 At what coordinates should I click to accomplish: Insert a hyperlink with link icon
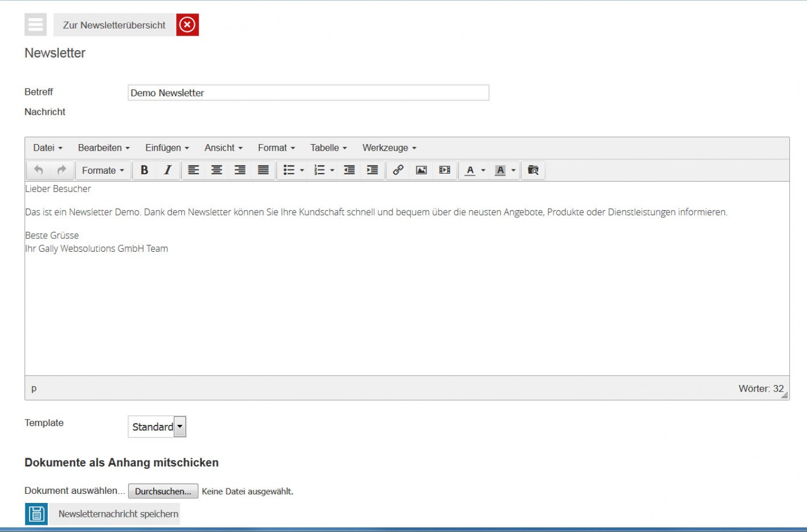(x=398, y=171)
